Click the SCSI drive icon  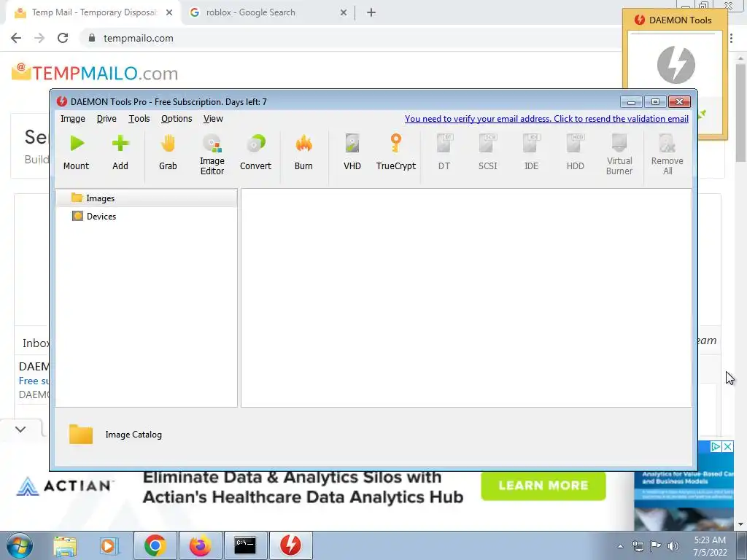point(488,143)
